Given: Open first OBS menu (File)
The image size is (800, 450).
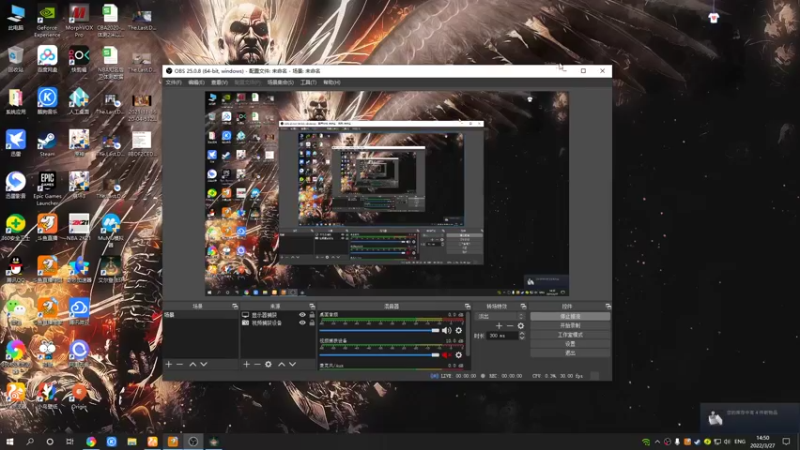Looking at the screenshot, I should click(x=173, y=83).
